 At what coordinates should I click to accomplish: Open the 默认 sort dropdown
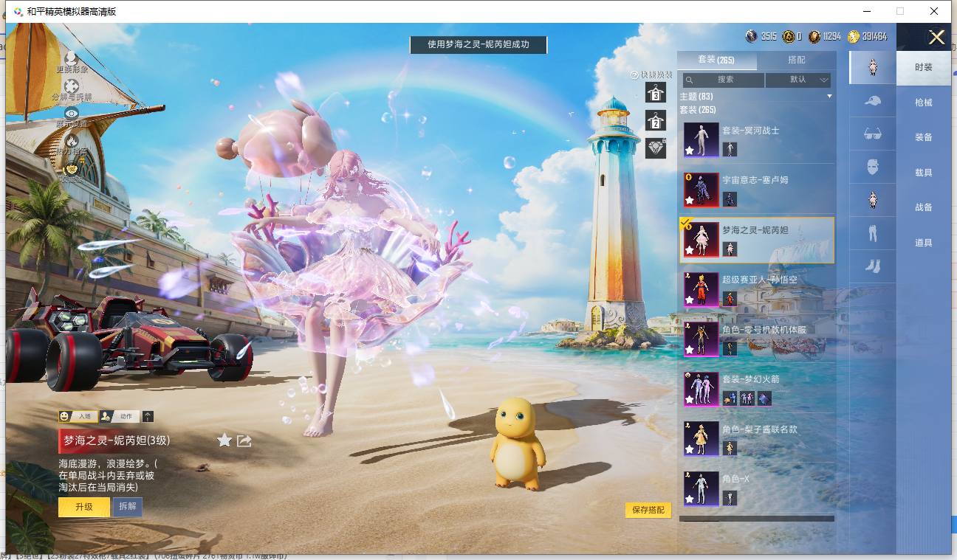(x=798, y=80)
